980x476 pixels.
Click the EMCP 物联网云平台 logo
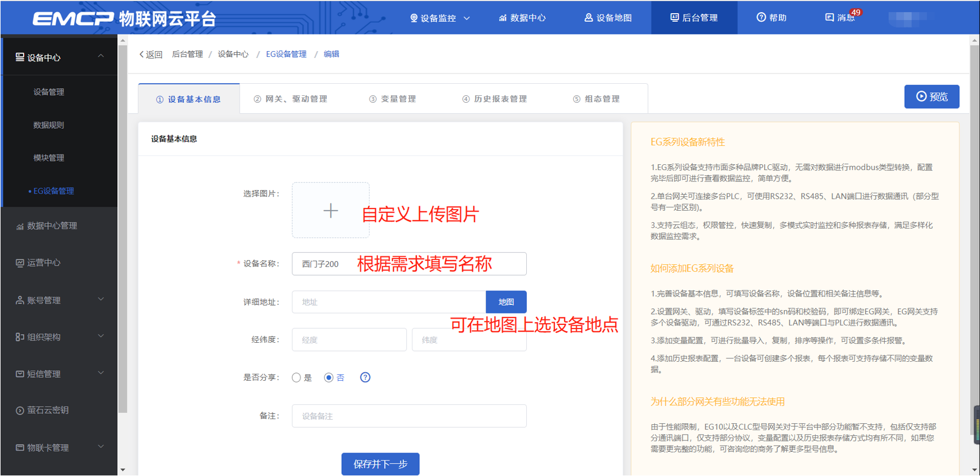click(124, 18)
